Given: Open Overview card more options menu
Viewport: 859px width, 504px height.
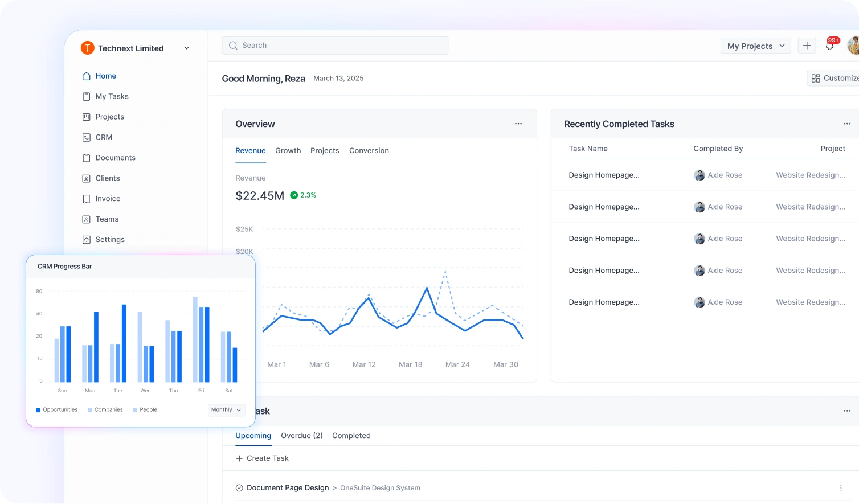Looking at the screenshot, I should tap(518, 124).
